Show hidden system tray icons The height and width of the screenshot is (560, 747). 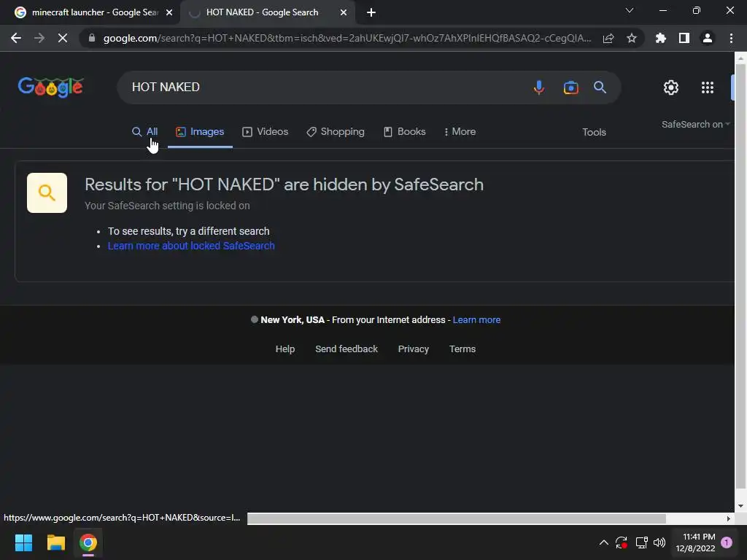click(603, 542)
